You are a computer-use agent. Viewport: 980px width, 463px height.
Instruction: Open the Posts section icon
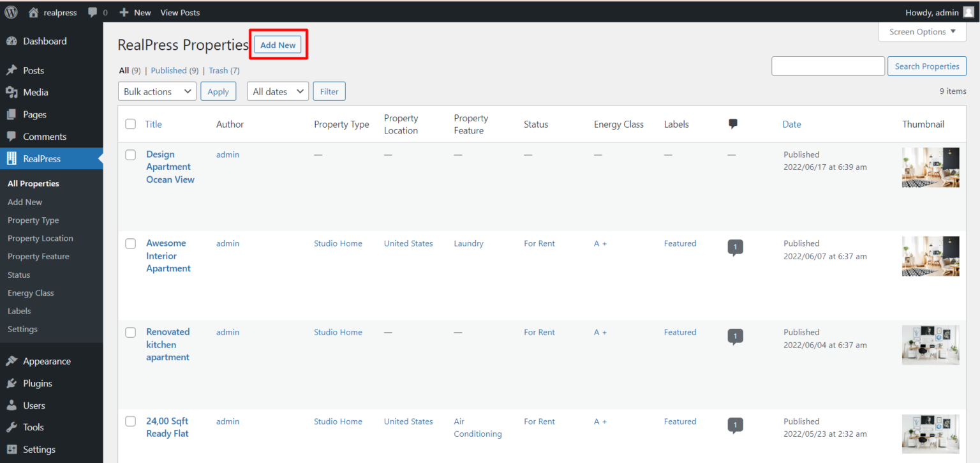[x=14, y=70]
